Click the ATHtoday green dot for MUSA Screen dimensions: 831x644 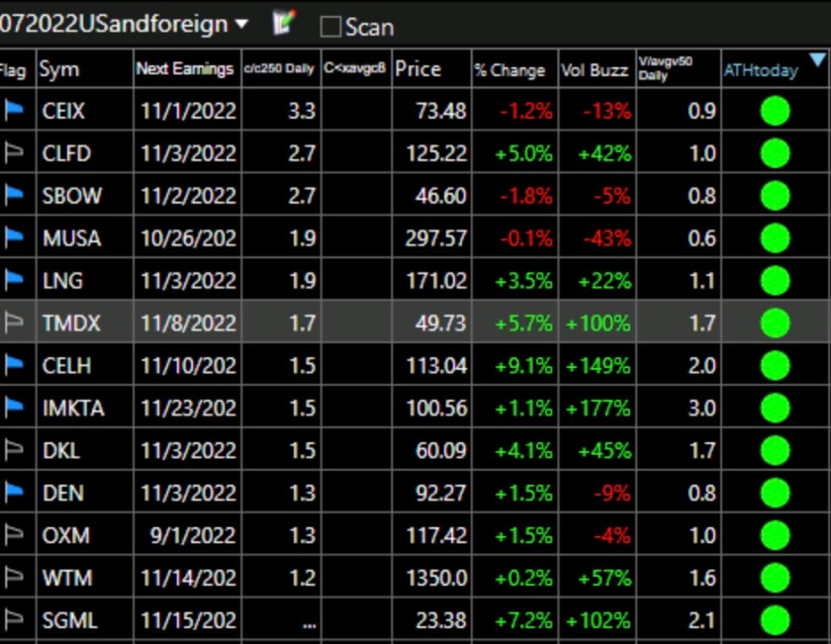click(x=775, y=238)
